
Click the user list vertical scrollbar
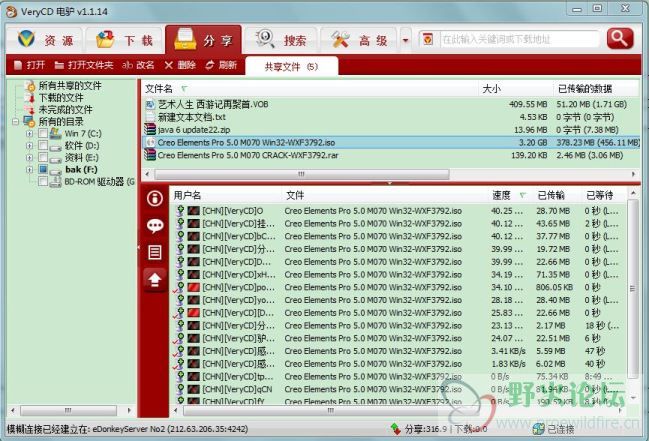633,288
